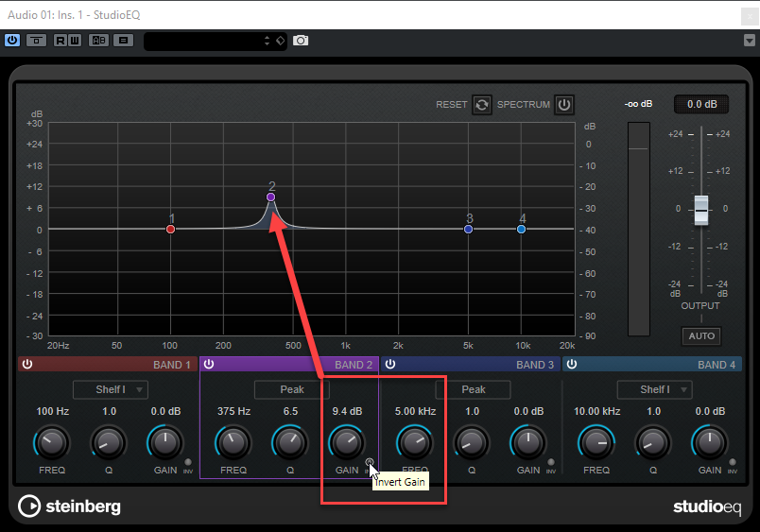The width and height of the screenshot is (760, 532).
Task: Toggle the plug-in activate power button
Action: click(12, 41)
